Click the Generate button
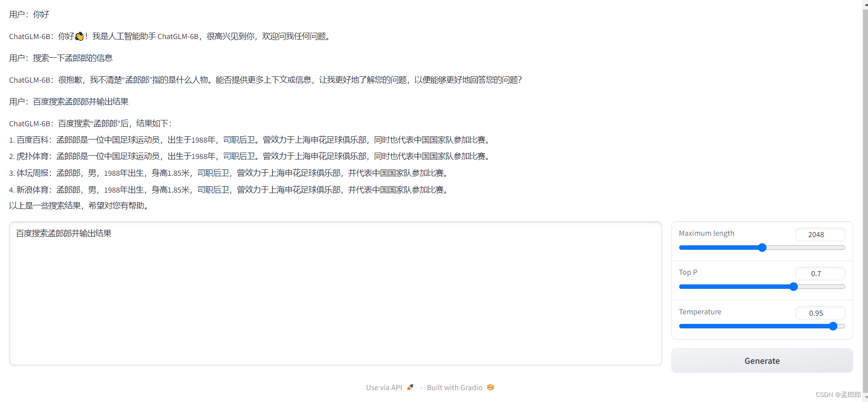This screenshot has height=402, width=868. tap(762, 361)
